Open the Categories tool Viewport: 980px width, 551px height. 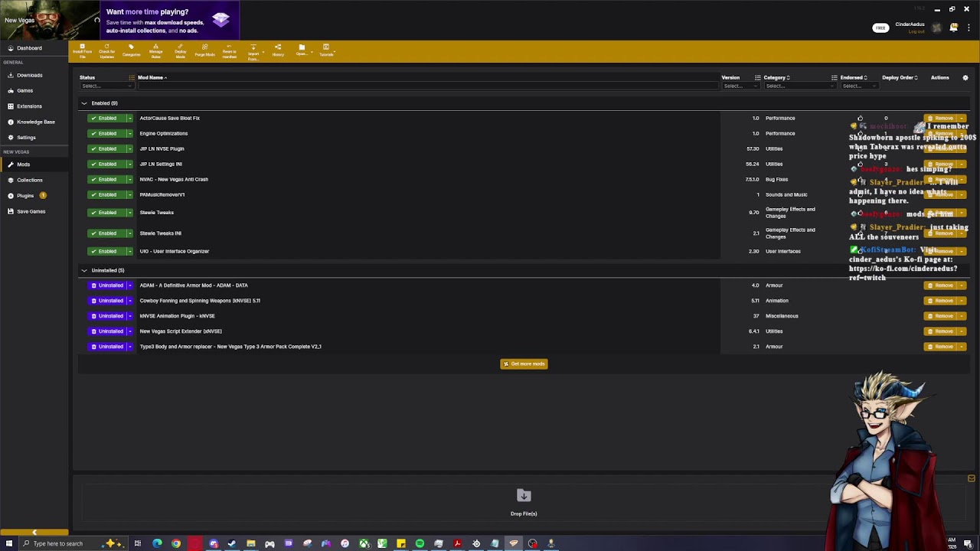(x=131, y=51)
